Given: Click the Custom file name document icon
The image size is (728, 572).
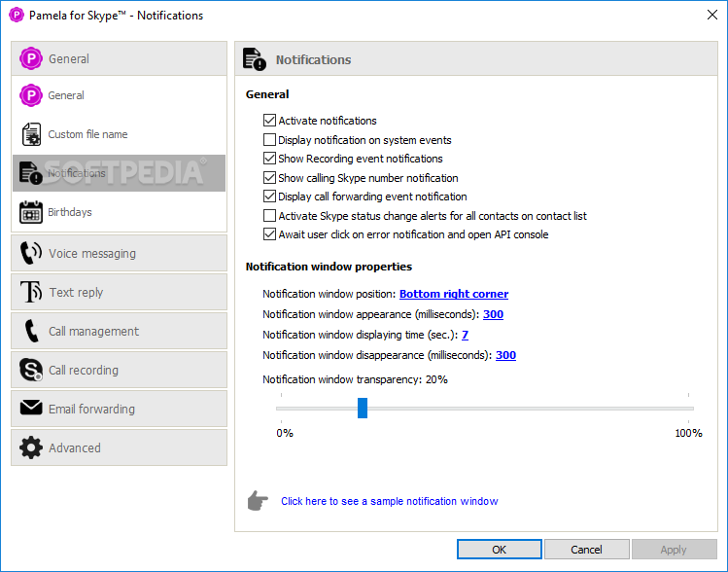Looking at the screenshot, I should point(31,134).
